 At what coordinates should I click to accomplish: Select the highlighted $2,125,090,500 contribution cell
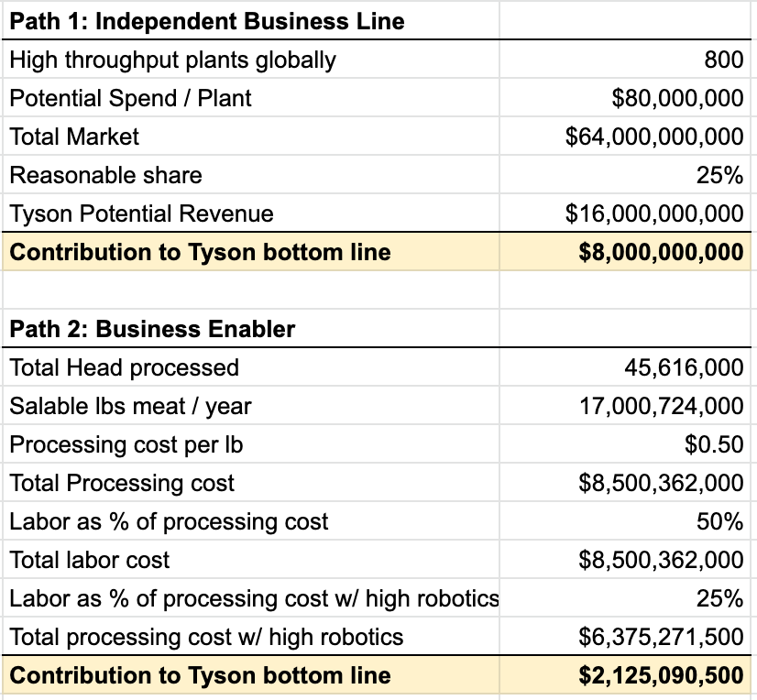tap(625, 675)
